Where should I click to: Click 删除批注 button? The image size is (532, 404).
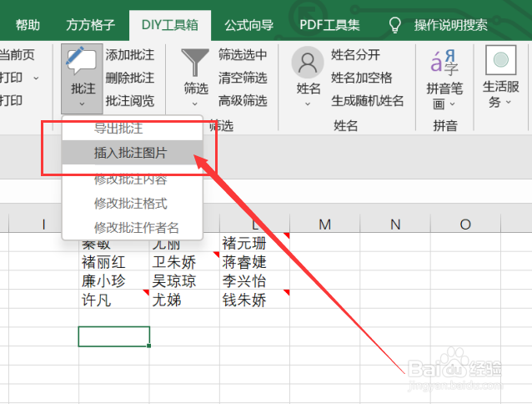tap(130, 78)
